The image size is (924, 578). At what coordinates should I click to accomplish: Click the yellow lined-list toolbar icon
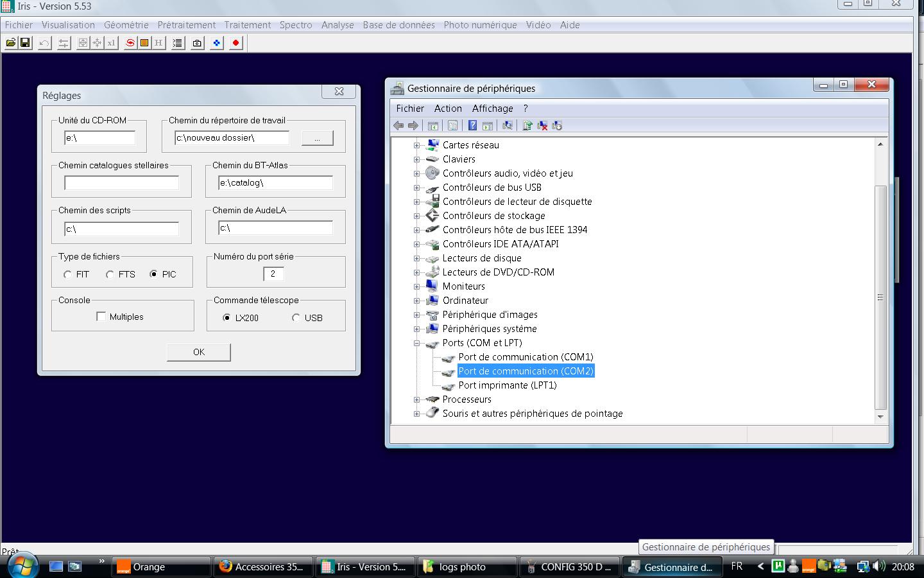(144, 43)
